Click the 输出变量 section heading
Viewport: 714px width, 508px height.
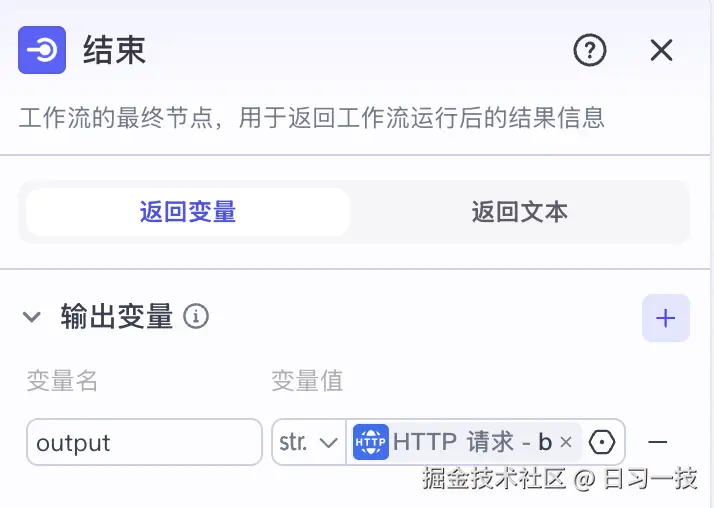117,316
